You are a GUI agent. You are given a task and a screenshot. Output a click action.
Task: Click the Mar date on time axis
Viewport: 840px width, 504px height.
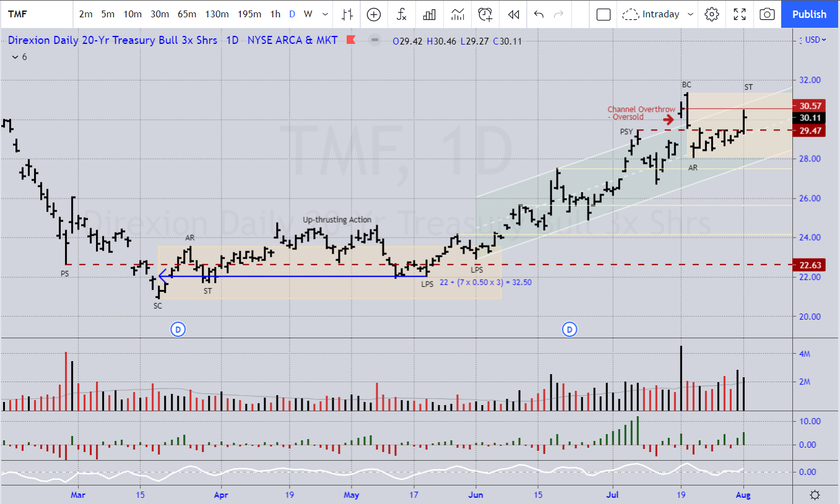[77, 495]
